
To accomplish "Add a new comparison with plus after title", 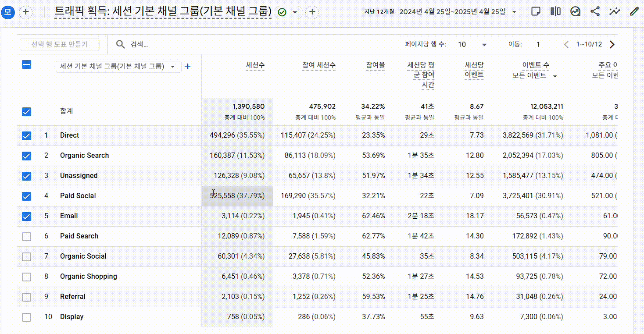I will pos(312,12).
